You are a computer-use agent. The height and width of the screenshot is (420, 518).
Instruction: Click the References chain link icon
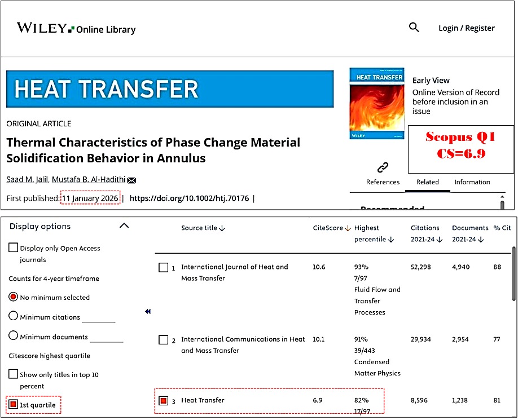pos(383,167)
